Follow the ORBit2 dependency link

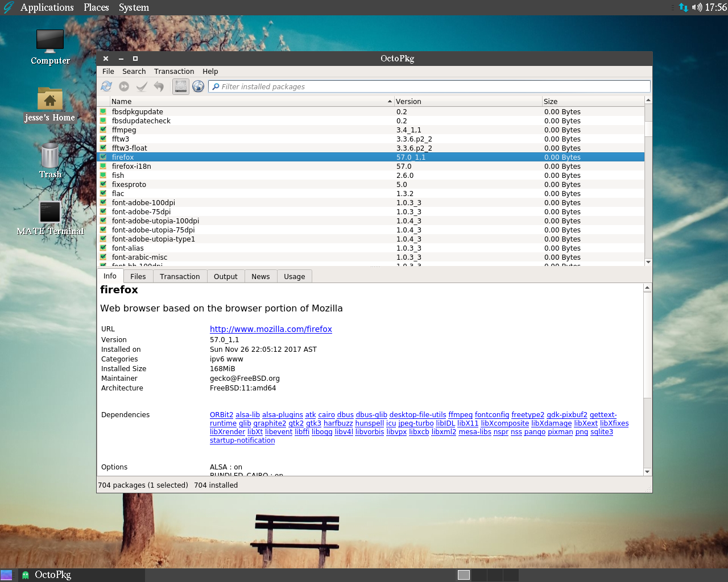[221, 415]
